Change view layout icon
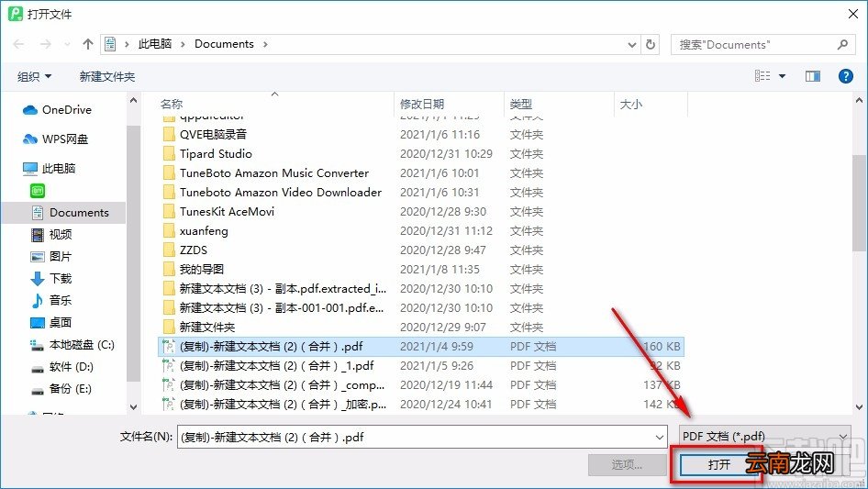 click(762, 76)
